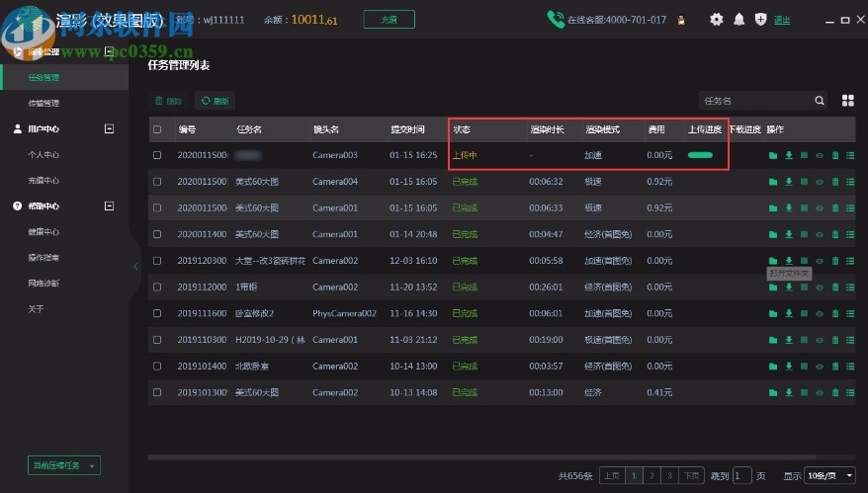
Task: Preview the 10-13 14:08 task
Action: tap(820, 393)
